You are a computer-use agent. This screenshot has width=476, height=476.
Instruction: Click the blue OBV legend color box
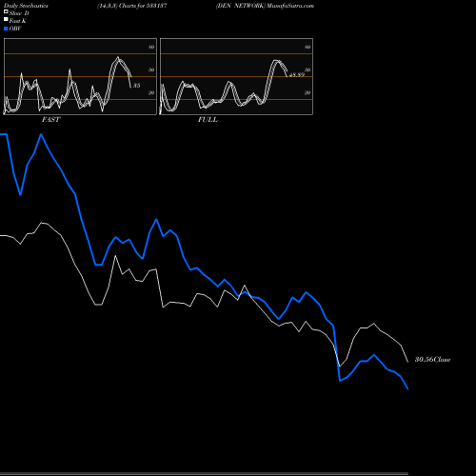(6, 29)
